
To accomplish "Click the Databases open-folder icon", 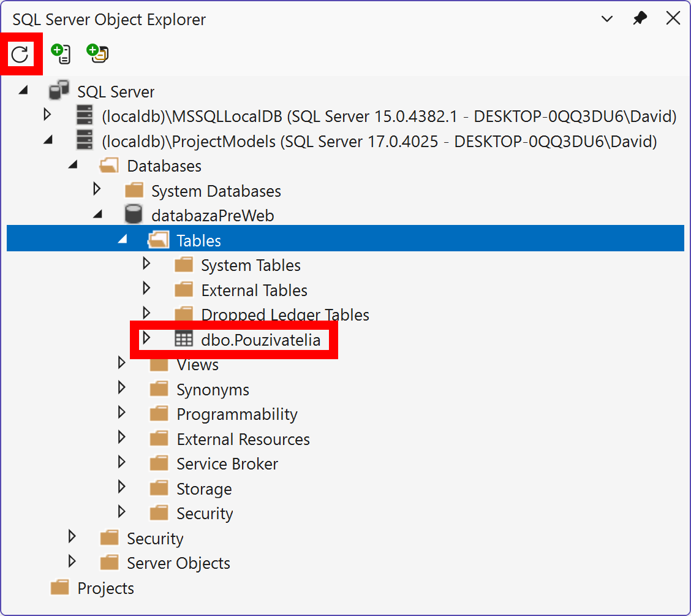I will [109, 165].
